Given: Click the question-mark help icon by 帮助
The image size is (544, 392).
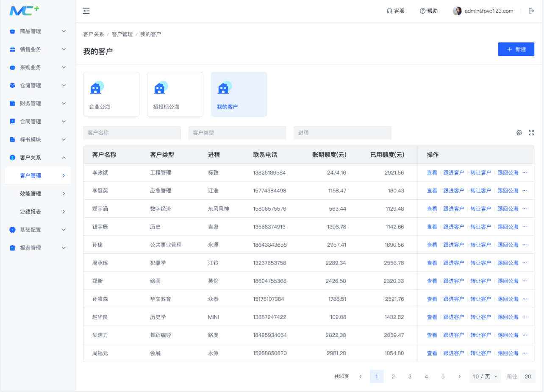Looking at the screenshot, I should point(422,11).
